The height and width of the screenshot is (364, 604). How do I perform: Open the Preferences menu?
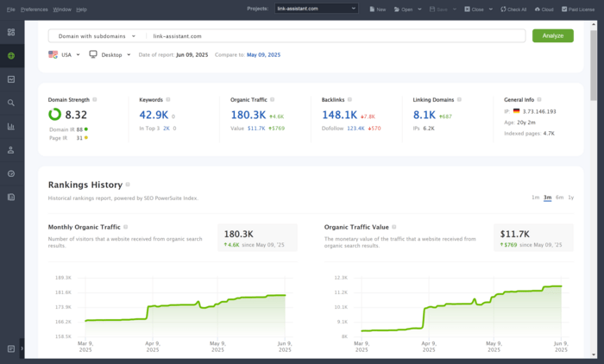pyautogui.click(x=35, y=9)
